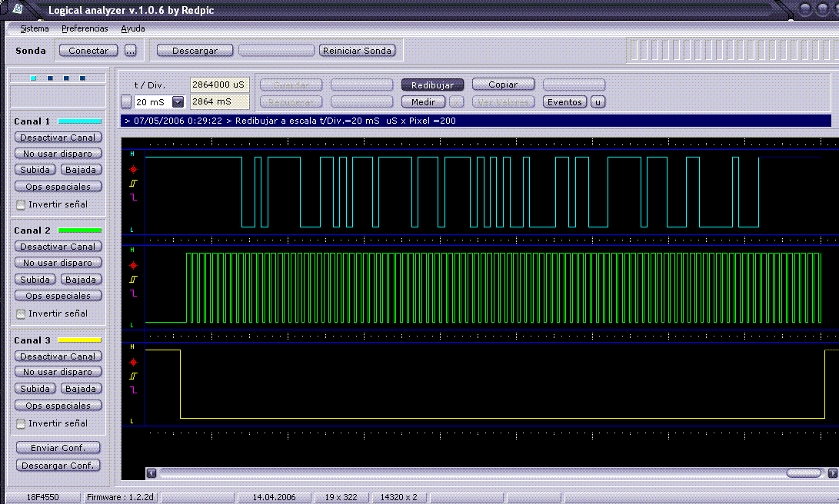This screenshot has height=504, width=839.
Task: Click the yellow rising-edge icon in Canal 3 waveform
Action: pos(133,376)
